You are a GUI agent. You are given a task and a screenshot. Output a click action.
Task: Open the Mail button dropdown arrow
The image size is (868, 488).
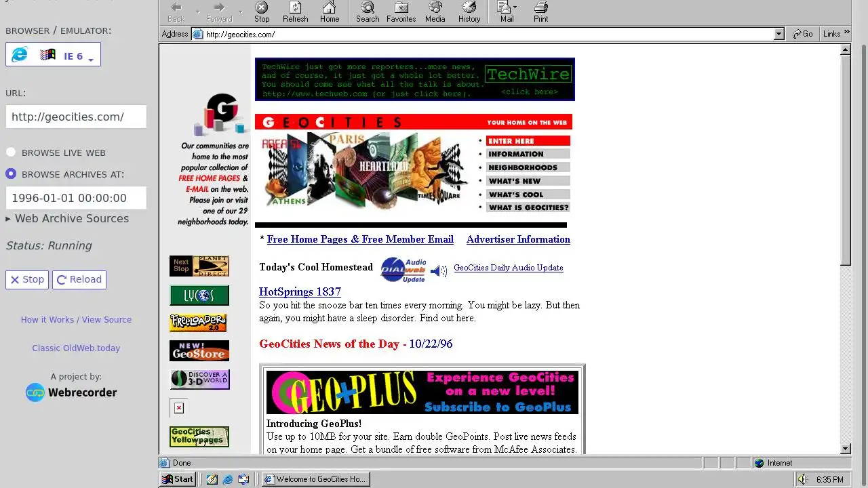click(x=515, y=8)
